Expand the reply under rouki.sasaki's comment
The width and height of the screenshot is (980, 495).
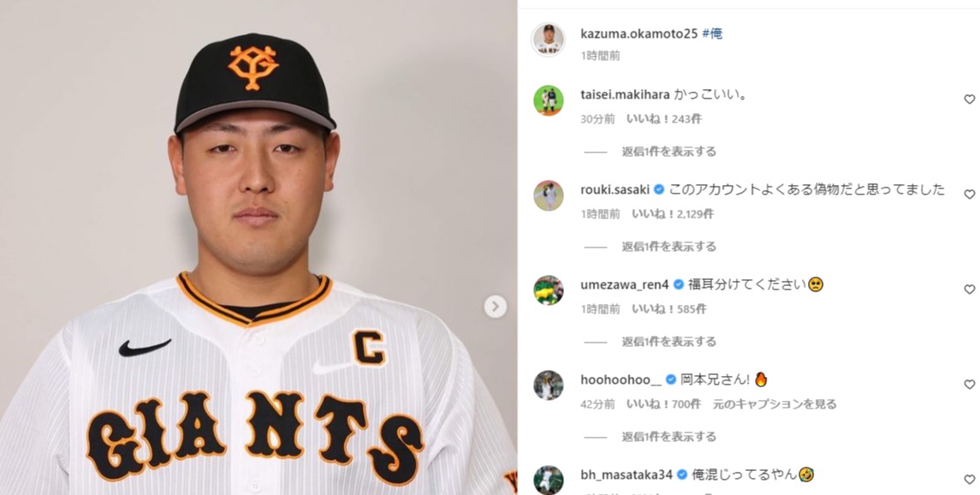click(668, 247)
